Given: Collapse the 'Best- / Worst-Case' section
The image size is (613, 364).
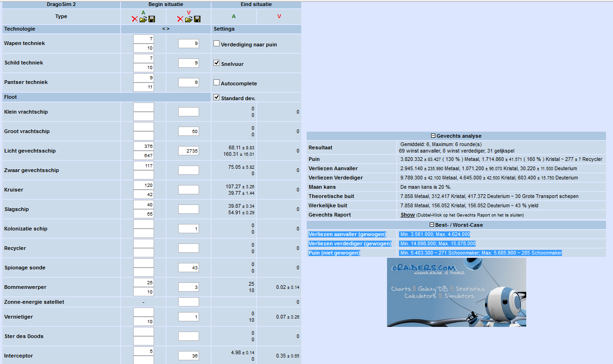Looking at the screenshot, I should (x=432, y=225).
